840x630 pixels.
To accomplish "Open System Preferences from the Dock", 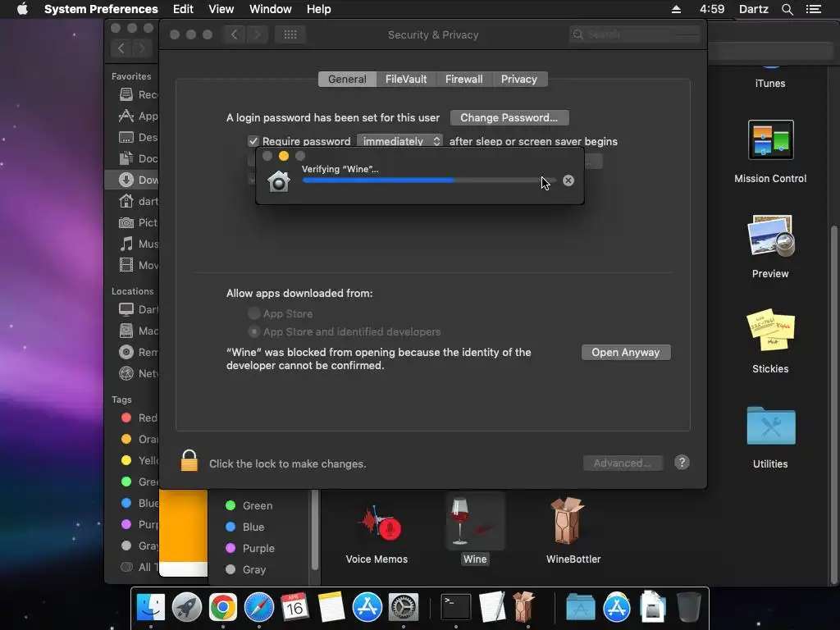I will 404,607.
